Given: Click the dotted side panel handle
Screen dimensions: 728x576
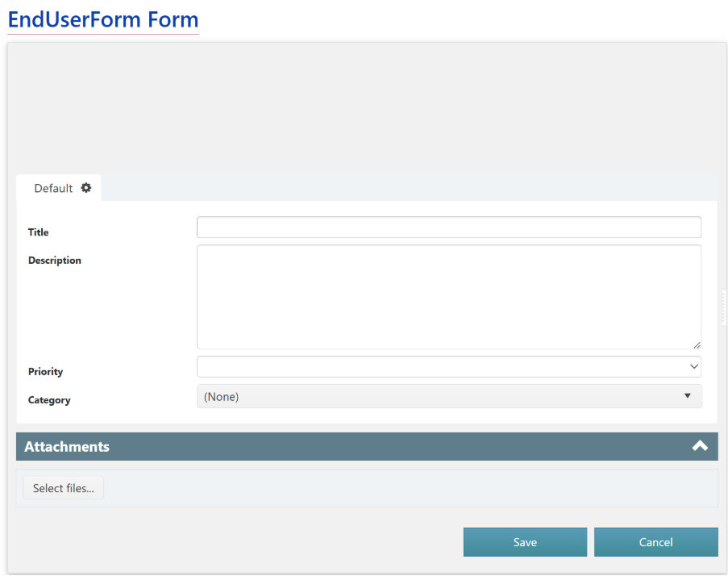Looking at the screenshot, I should [724, 307].
